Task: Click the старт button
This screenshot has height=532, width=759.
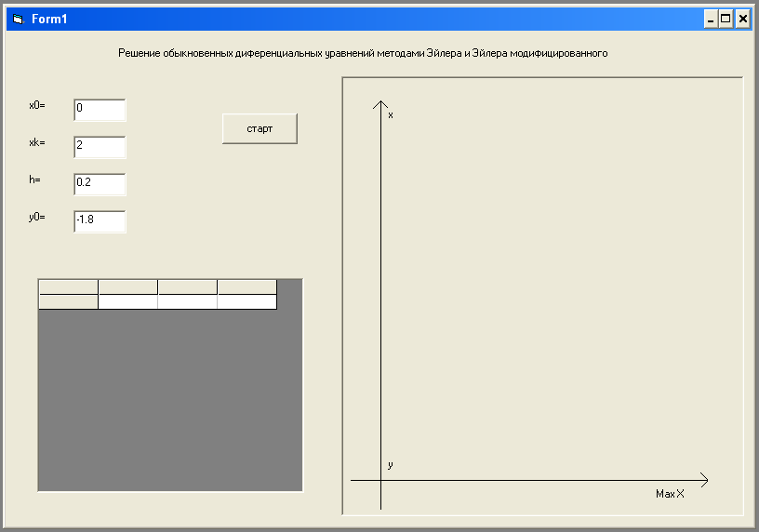Action: point(260,128)
